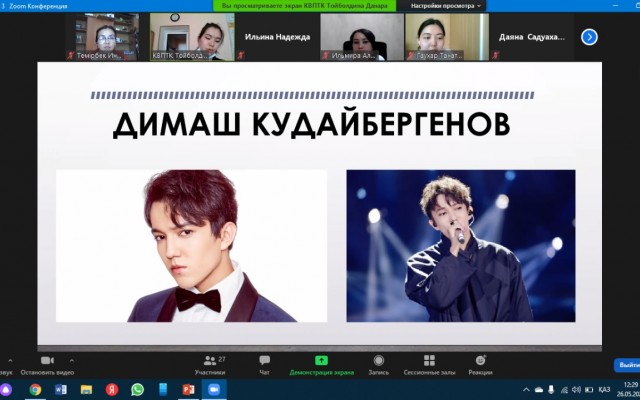The height and width of the screenshot is (400, 640).
Task: Toggle the КАЗ keyboard language indicator
Action: coord(603,389)
